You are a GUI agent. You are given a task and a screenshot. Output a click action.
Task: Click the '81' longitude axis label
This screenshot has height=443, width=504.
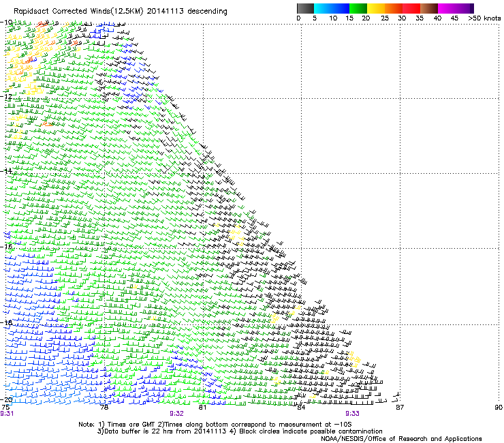point(202,408)
